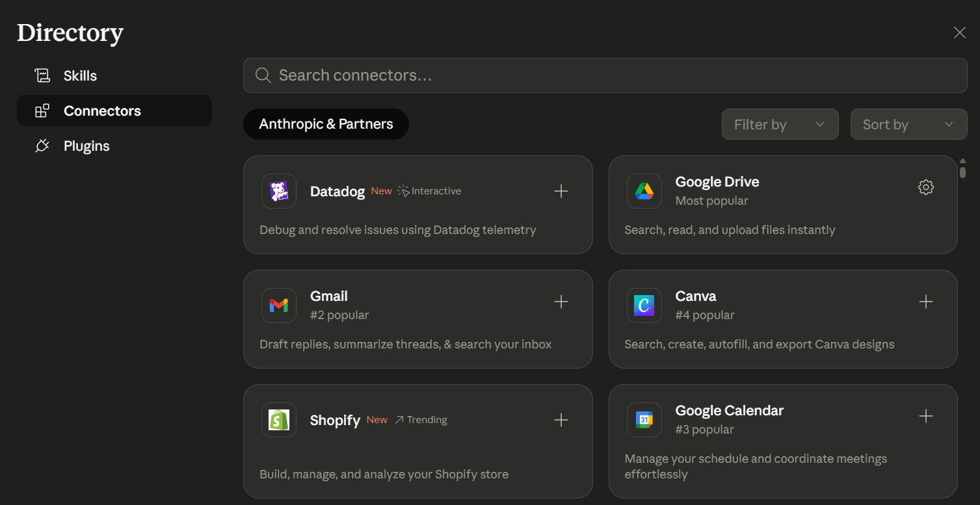Click the 'Most popular' label under Google Drive
The height and width of the screenshot is (505, 980).
click(712, 201)
